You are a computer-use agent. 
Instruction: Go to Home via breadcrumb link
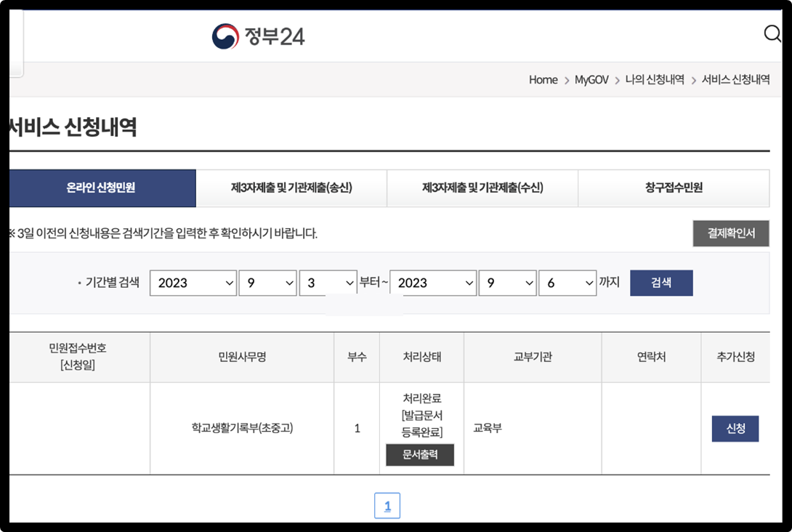click(543, 80)
